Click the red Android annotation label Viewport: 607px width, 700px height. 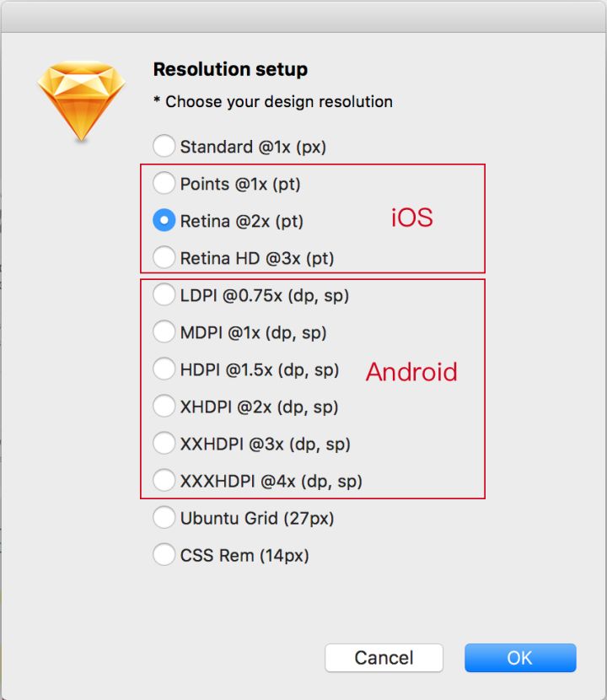(411, 372)
